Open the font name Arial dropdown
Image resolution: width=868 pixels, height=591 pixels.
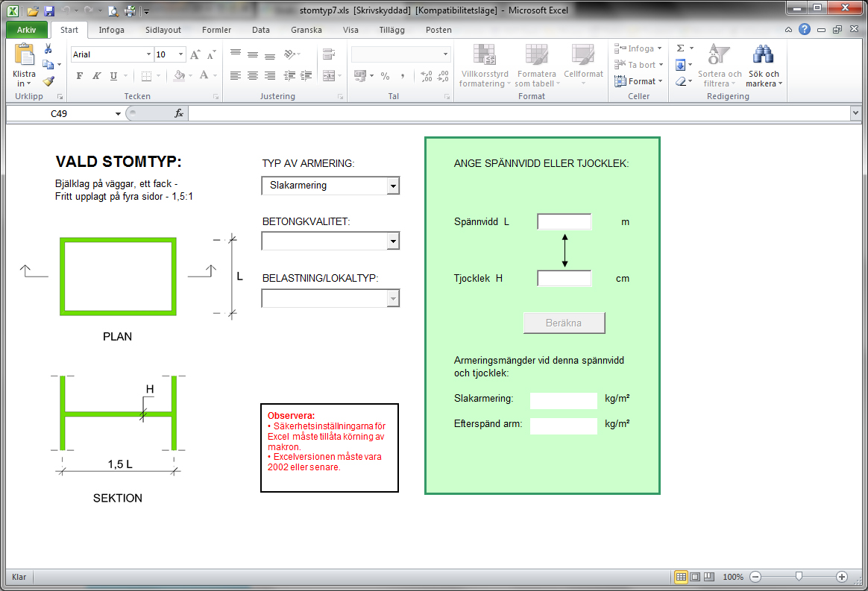coord(148,54)
